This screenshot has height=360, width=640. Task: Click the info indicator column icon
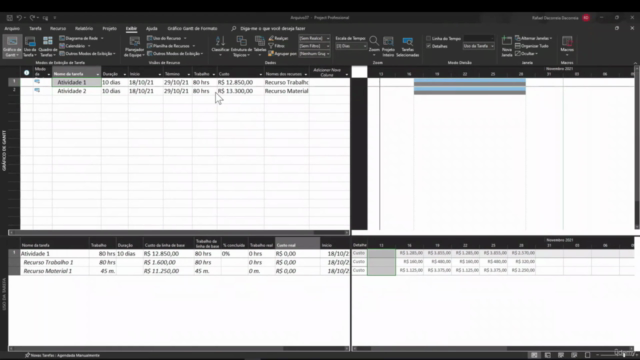(x=27, y=73)
